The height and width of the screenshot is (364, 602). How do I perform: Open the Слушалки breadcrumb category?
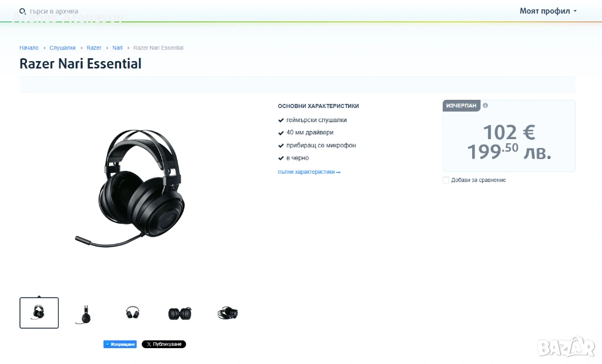point(62,48)
